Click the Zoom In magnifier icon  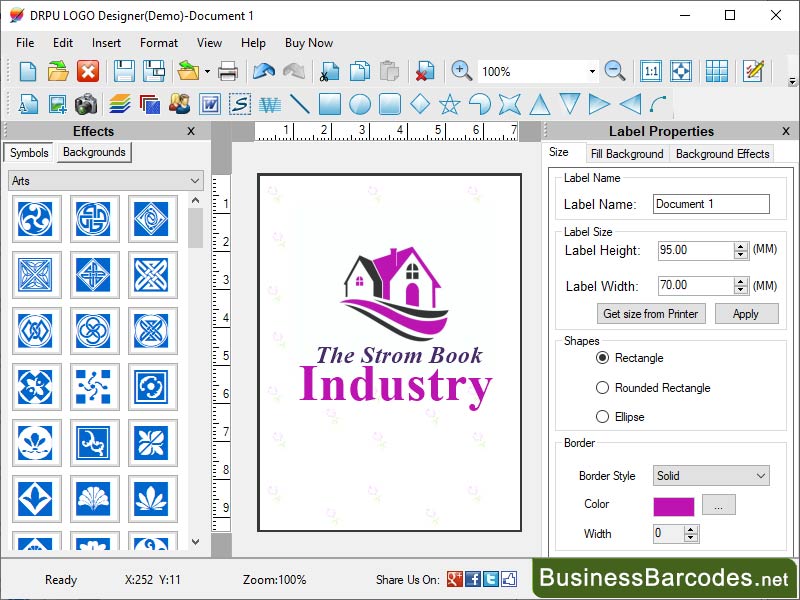pos(459,72)
